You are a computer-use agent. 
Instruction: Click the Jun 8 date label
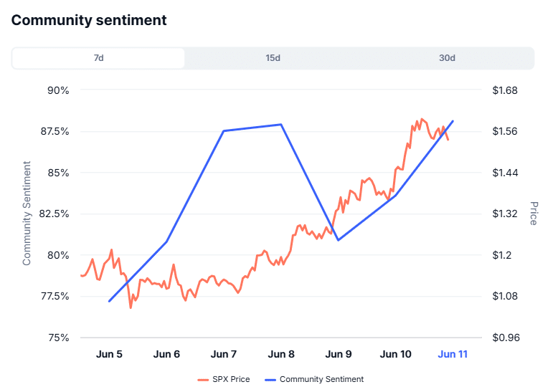(x=281, y=354)
